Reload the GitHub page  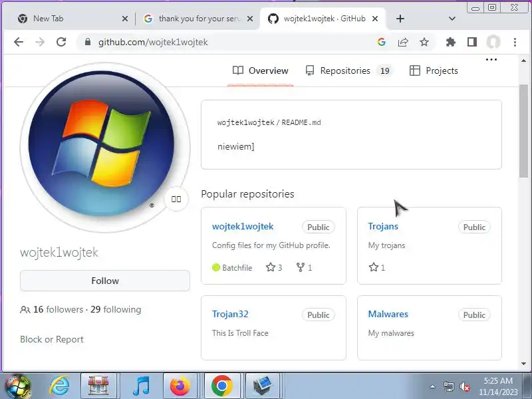pyautogui.click(x=61, y=42)
